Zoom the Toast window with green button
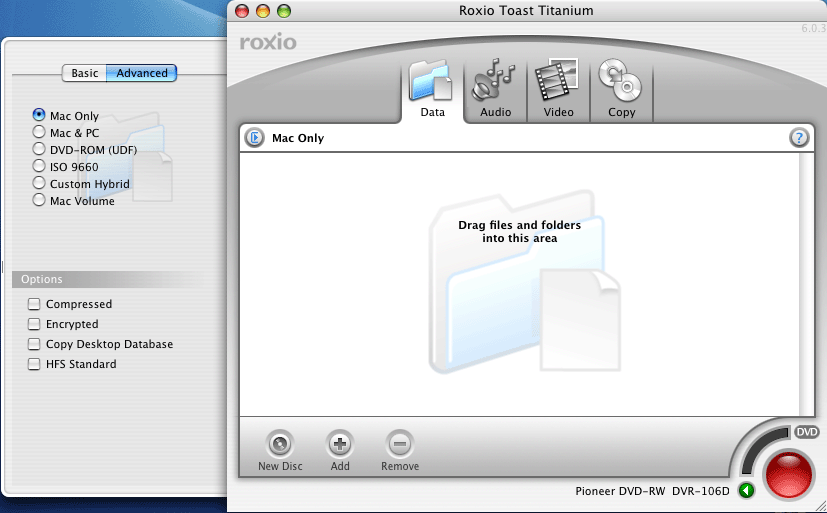 click(x=284, y=11)
